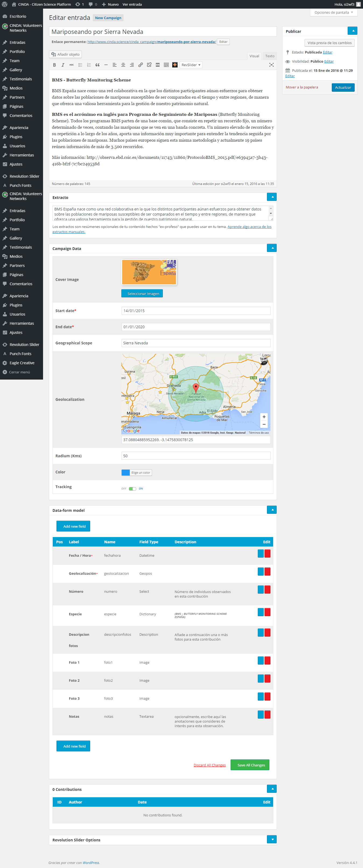
Task: Insert a bulleted list
Action: click(x=80, y=65)
